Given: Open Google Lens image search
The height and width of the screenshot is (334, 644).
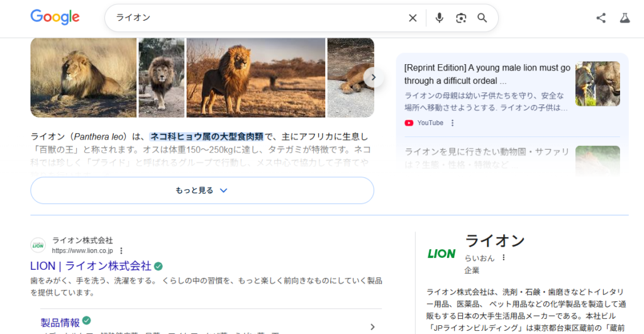Looking at the screenshot, I should tap(461, 18).
